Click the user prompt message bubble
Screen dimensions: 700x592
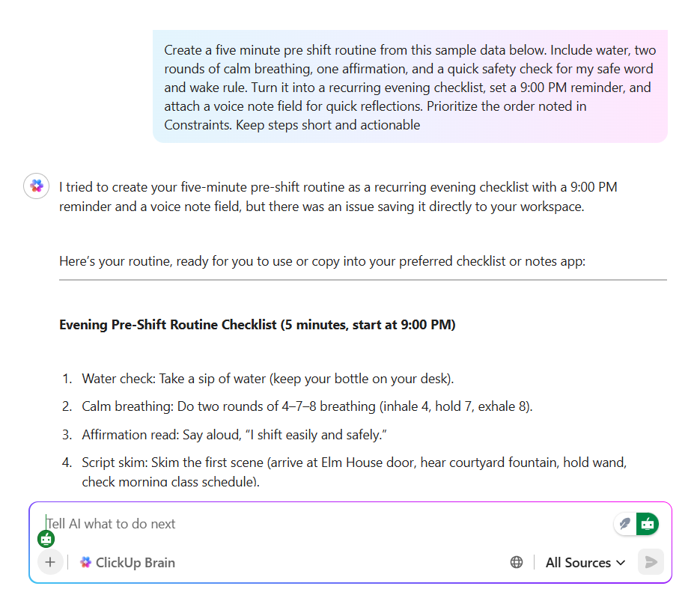[x=410, y=87]
